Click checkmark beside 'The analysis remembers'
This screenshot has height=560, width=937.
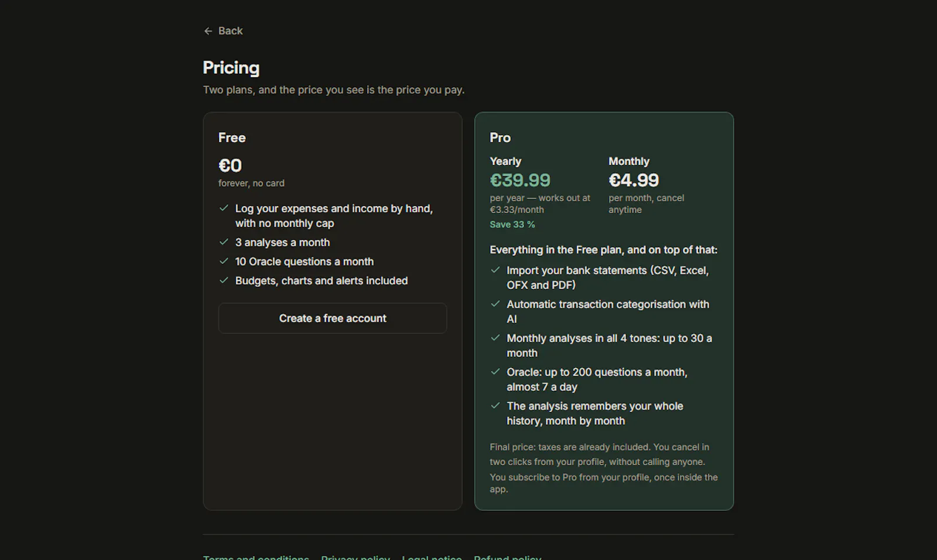pyautogui.click(x=495, y=406)
